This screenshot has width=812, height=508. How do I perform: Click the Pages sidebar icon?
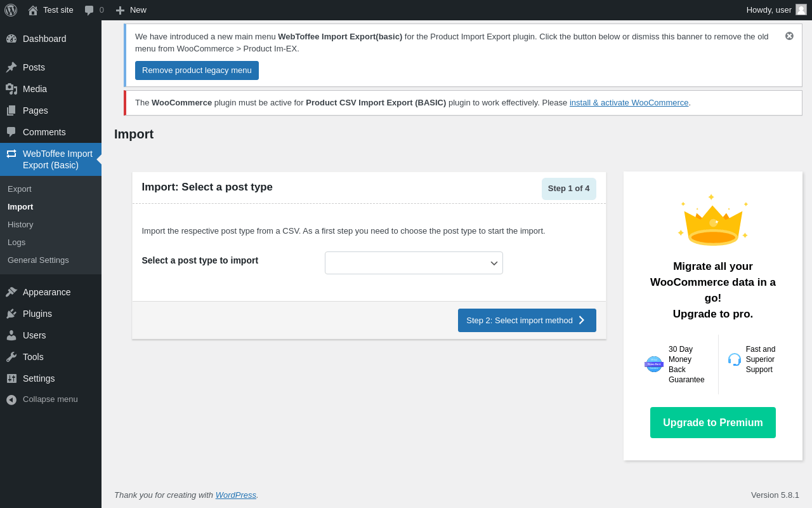pyautogui.click(x=11, y=110)
